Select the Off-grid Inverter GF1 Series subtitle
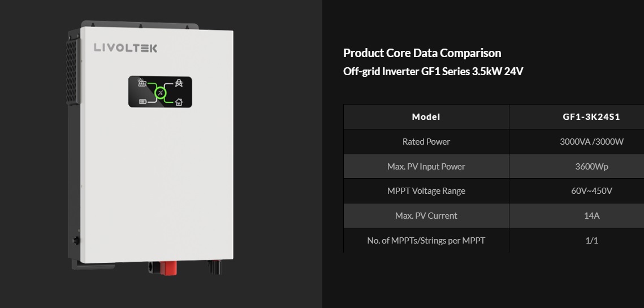 coord(433,71)
